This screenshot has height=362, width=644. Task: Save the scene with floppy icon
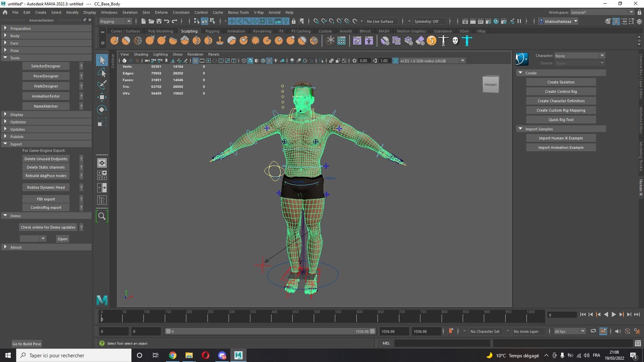(x=159, y=21)
